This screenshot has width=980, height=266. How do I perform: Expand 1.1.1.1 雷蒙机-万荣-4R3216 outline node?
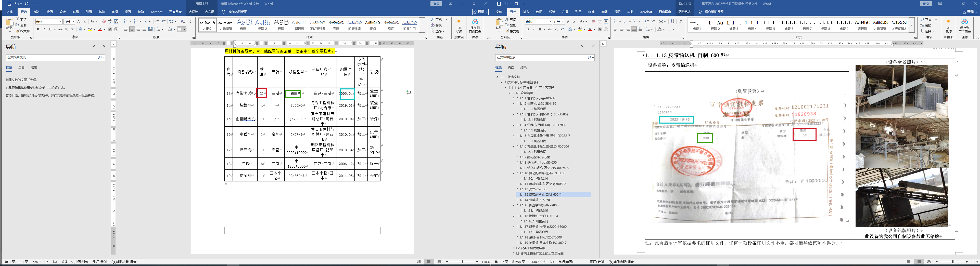(x=514, y=98)
